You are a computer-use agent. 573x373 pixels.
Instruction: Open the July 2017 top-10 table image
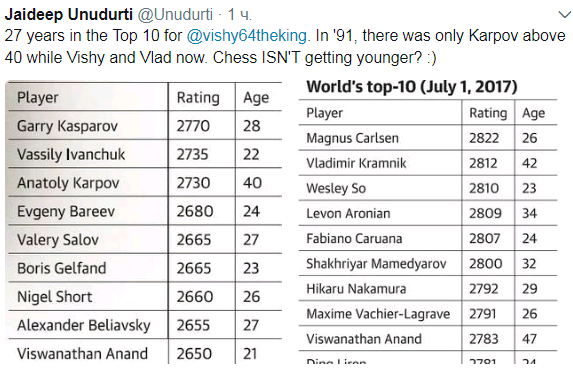pos(428,221)
